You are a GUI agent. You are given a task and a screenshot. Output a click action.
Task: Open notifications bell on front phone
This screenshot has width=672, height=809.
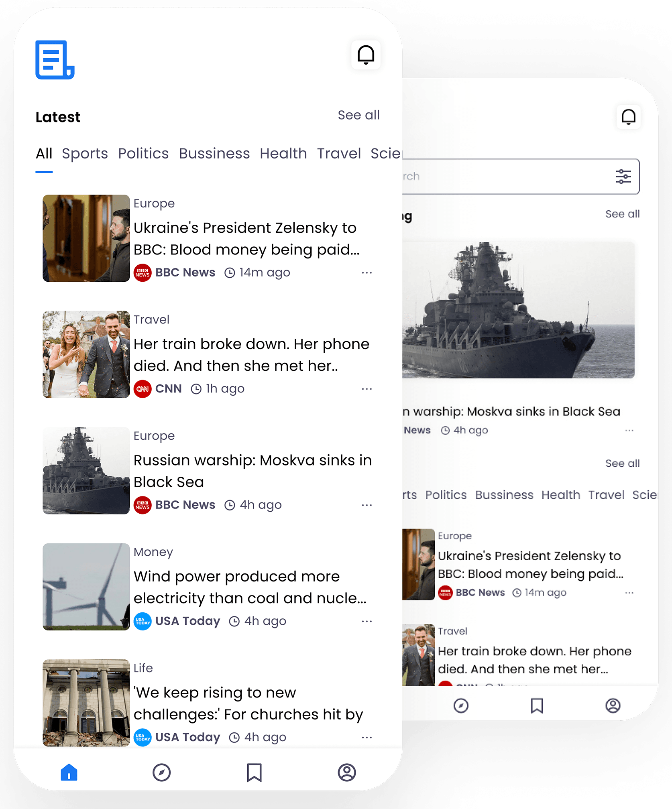point(366,55)
